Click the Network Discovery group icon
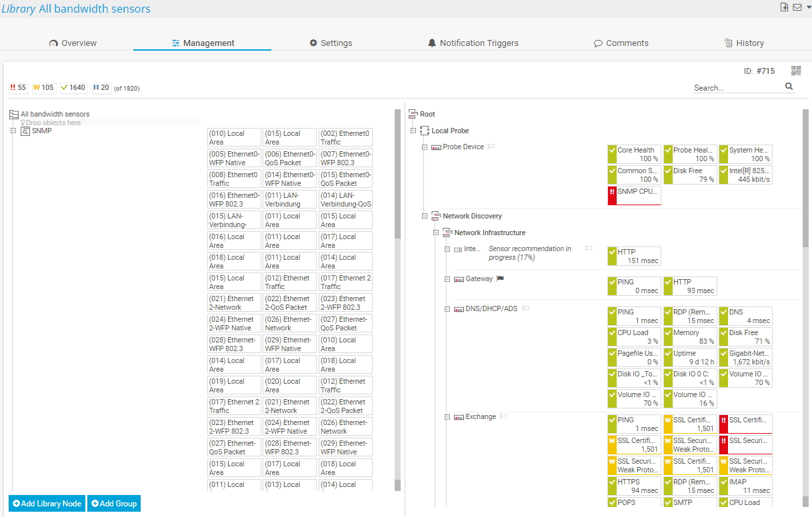The height and width of the screenshot is (517, 812). (436, 216)
